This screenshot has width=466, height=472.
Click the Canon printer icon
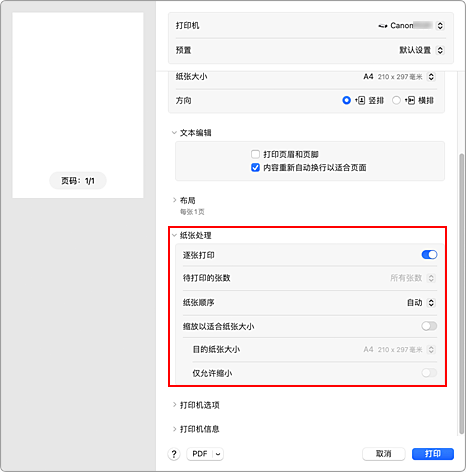(x=383, y=26)
